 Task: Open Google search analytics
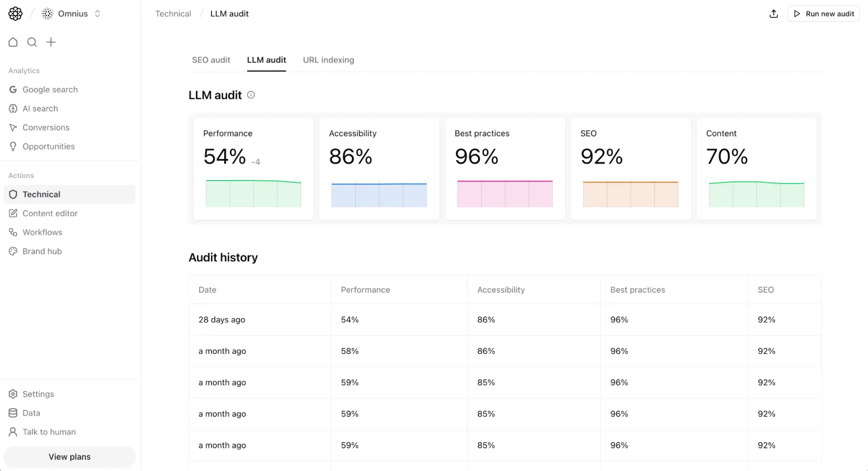(x=50, y=89)
